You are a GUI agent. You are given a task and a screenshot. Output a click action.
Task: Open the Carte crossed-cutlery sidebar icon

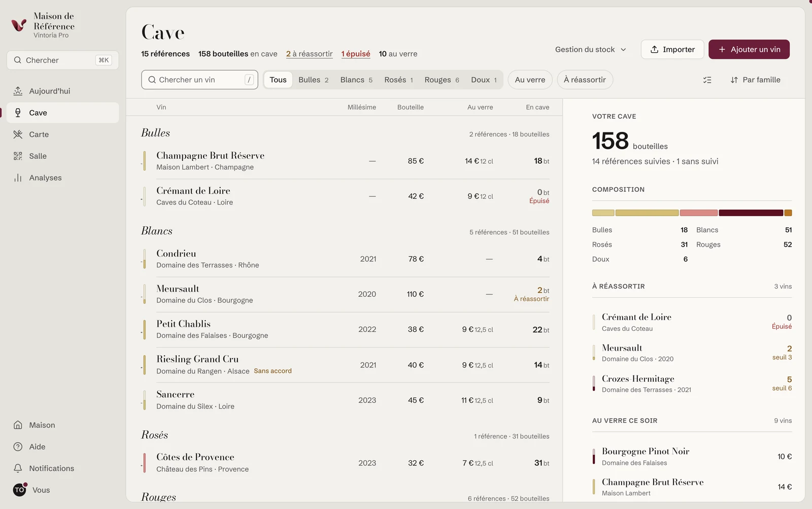click(18, 134)
